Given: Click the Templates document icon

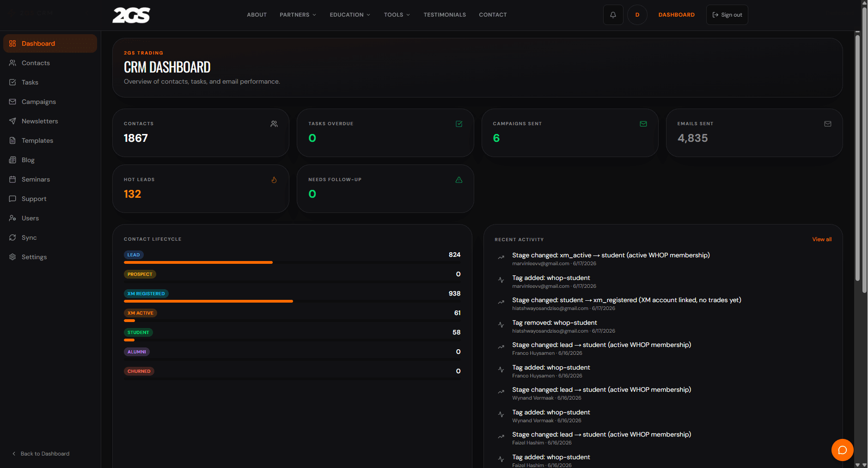Looking at the screenshot, I should 12,140.
